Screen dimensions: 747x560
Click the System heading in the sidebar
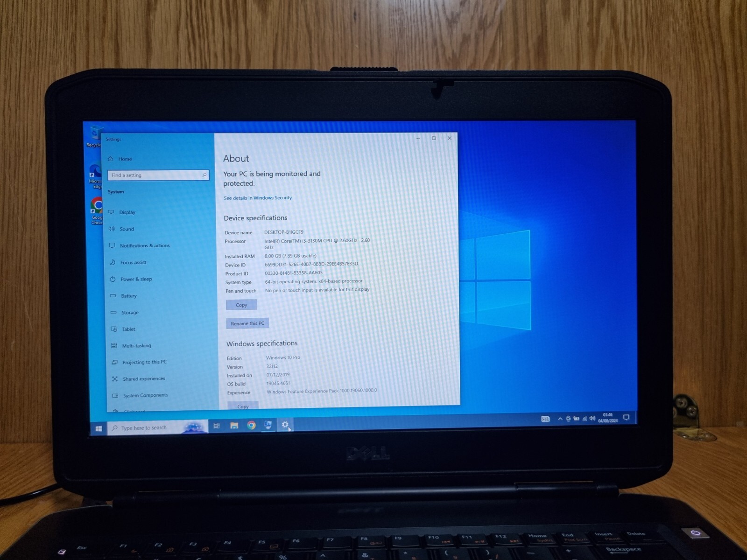click(116, 192)
